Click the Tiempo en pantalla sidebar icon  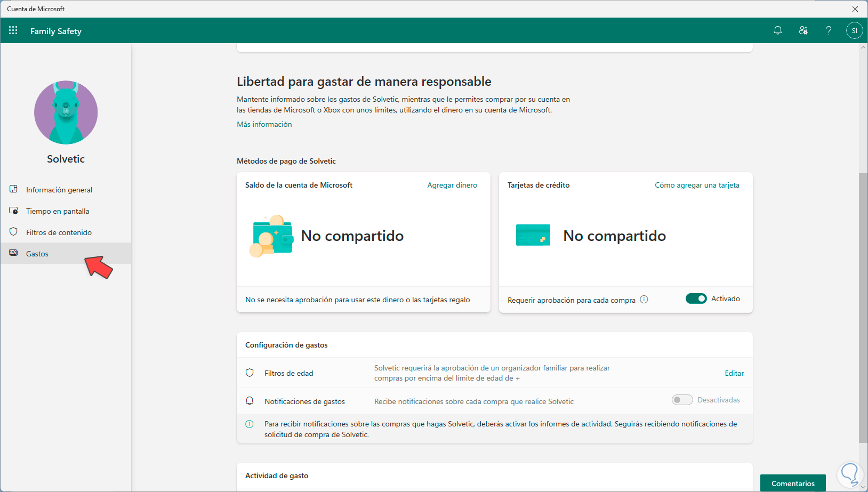[14, 211]
